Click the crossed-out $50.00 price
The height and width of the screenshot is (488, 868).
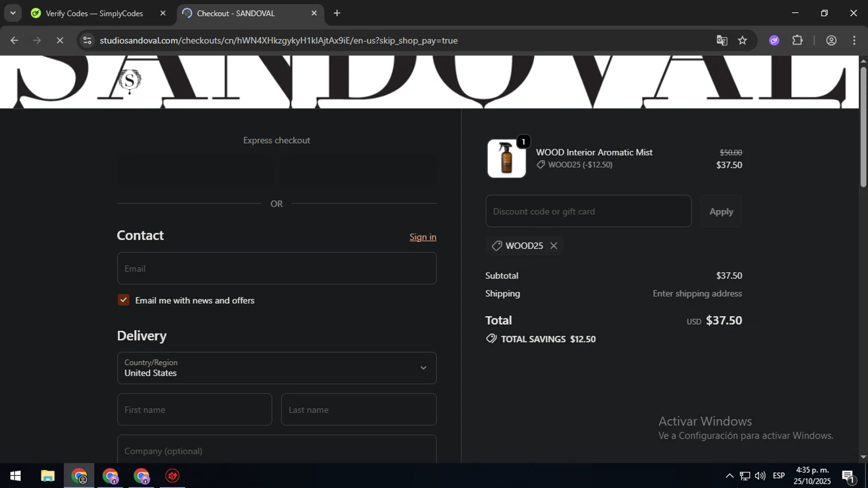(731, 152)
